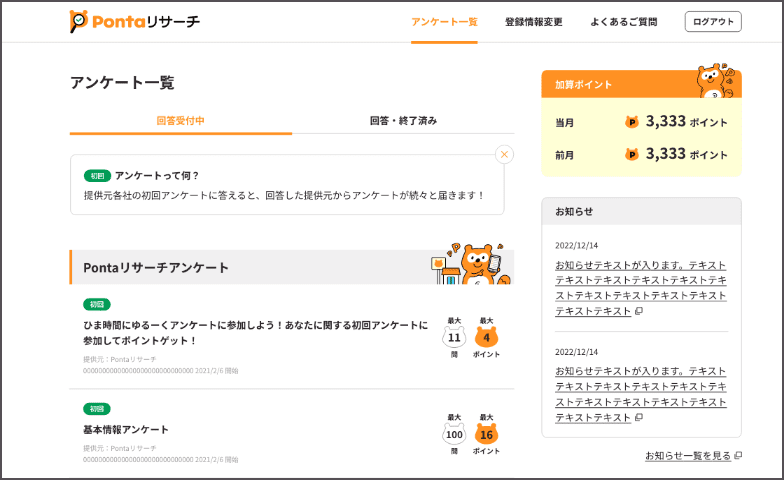
Task: Click the external-link icon on the first notice
Action: point(638,311)
